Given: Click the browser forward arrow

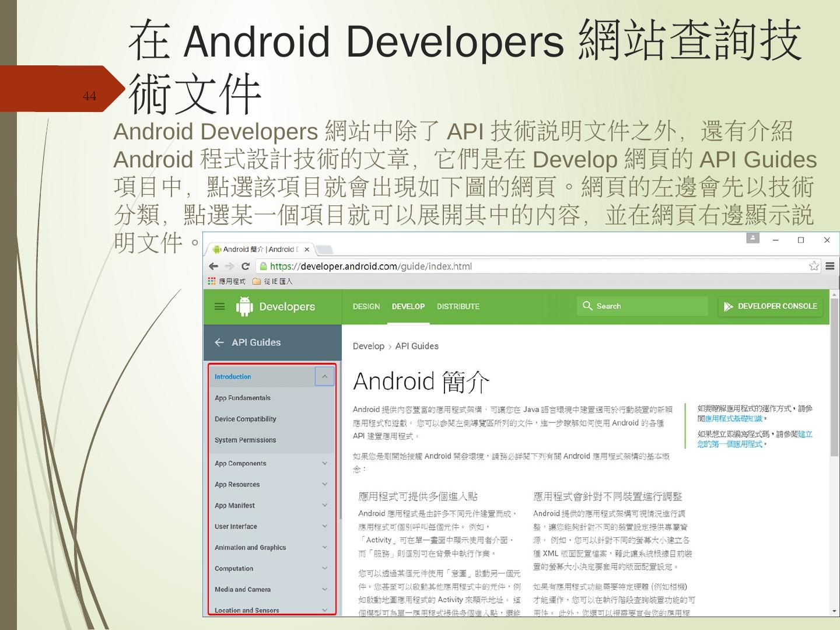Looking at the screenshot, I should click(x=229, y=267).
